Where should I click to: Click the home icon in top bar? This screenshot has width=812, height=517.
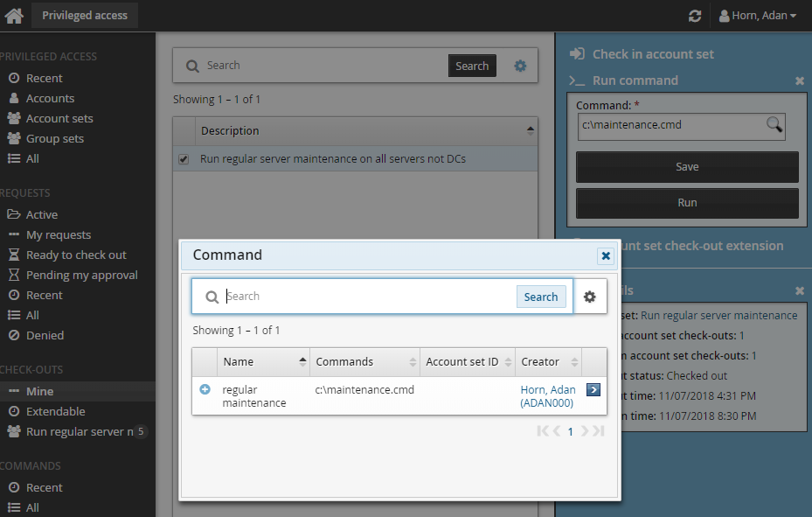14,16
